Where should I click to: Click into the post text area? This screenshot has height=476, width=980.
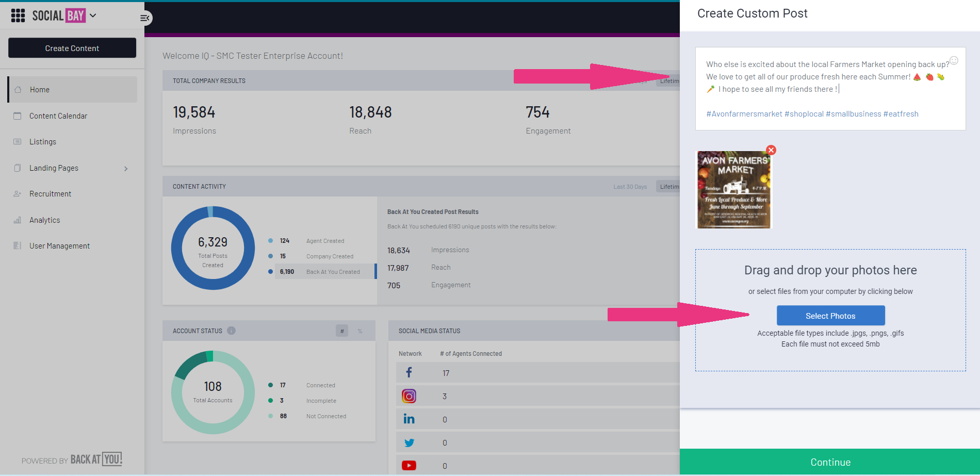(830, 89)
